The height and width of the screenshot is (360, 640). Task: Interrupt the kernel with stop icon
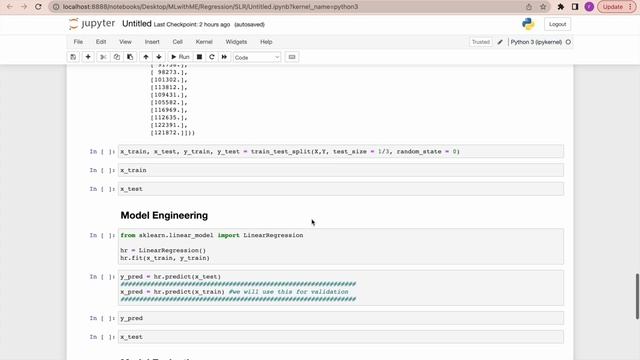[199, 57]
